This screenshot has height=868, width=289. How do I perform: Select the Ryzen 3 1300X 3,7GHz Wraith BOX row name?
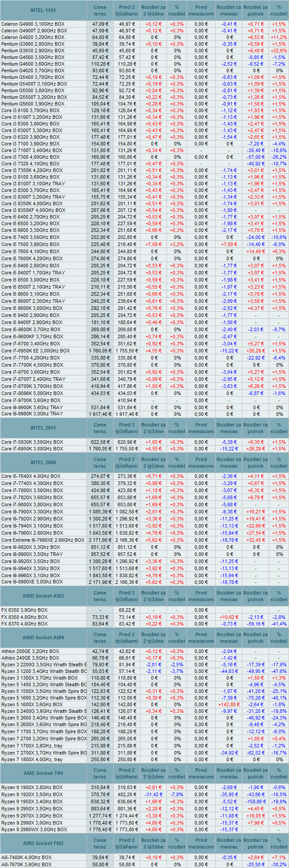point(40,678)
